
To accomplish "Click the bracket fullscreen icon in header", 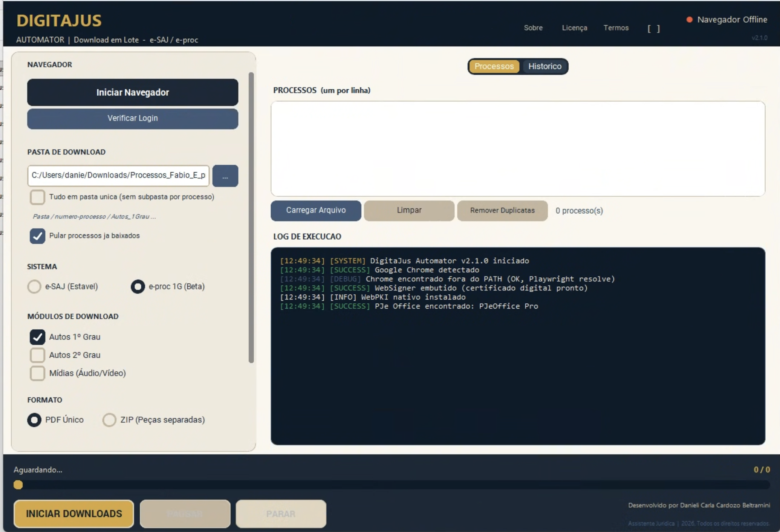I will (653, 29).
